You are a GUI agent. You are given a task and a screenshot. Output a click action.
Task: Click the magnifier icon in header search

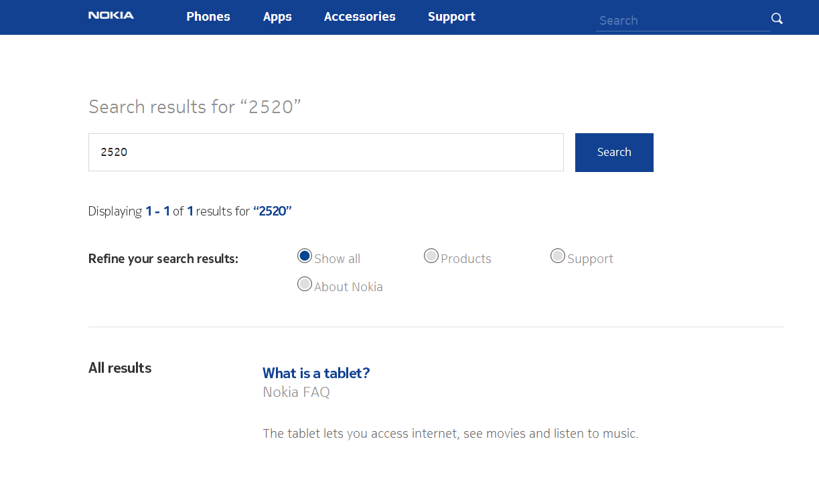click(x=777, y=19)
